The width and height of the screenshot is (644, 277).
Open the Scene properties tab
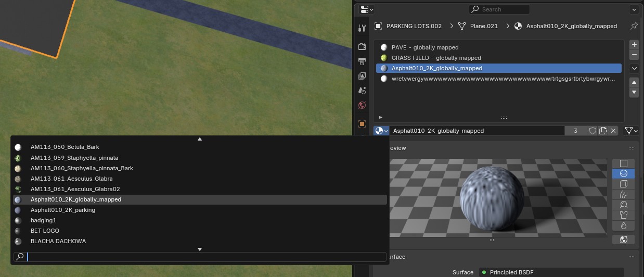(362, 90)
